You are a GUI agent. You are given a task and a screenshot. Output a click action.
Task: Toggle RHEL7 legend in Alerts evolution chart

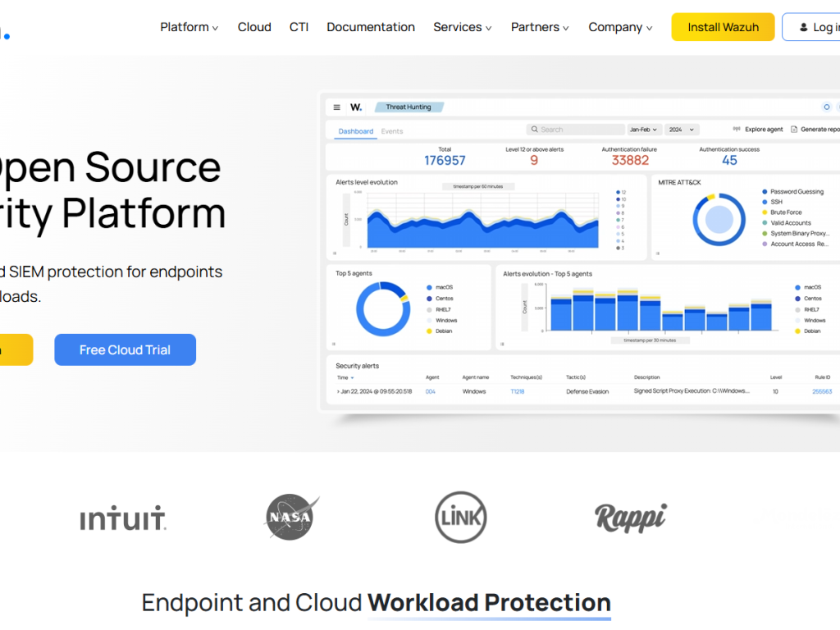807,309
